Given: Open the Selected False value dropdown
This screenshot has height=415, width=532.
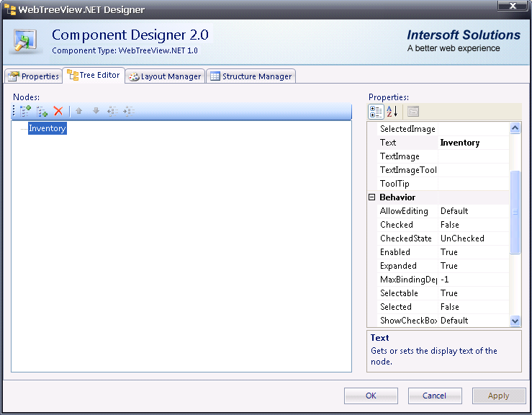Looking at the screenshot, I should pos(474,307).
